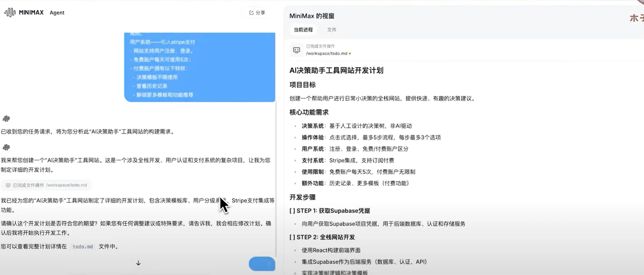The height and width of the screenshot is (275, 644).
Task: Switch to the 当前进程 tab
Action: (x=303, y=30)
